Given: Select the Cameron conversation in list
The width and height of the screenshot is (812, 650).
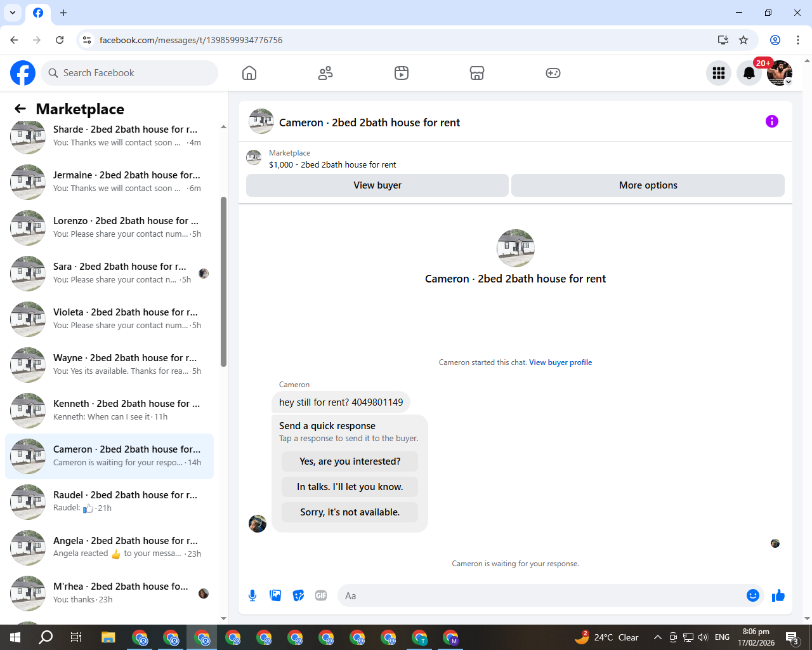Looking at the screenshot, I should coord(109,456).
